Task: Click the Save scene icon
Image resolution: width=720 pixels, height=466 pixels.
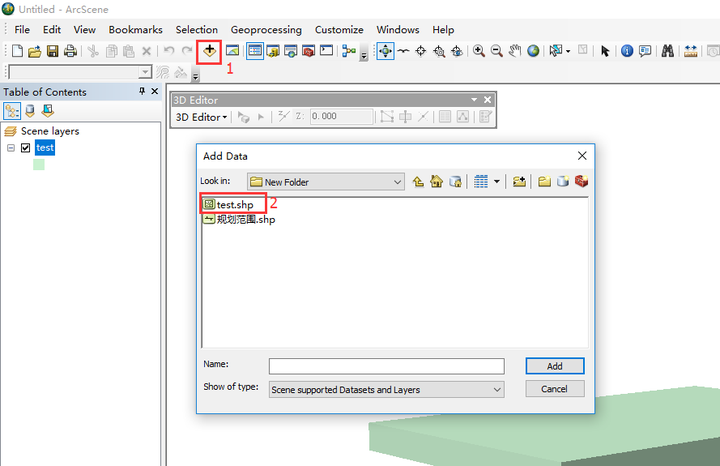Action: [x=53, y=51]
